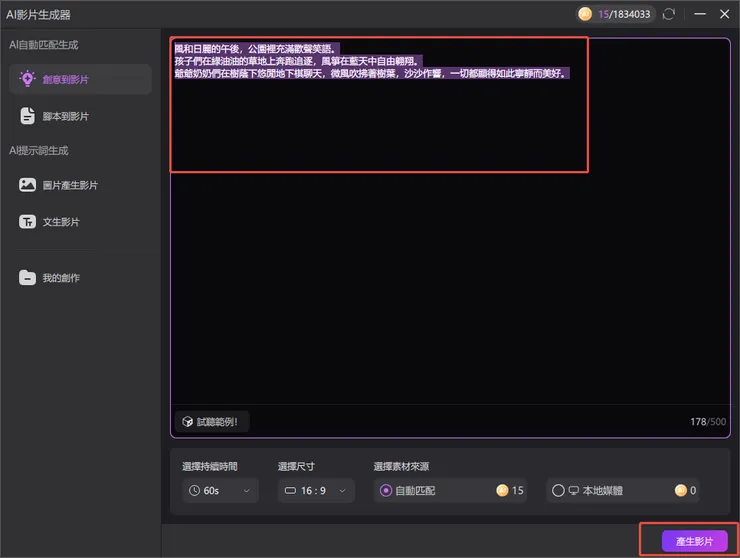Screen dimensions: 740x558
Task: Click the picture icon beside 圖片產生影片
Action: (27, 185)
